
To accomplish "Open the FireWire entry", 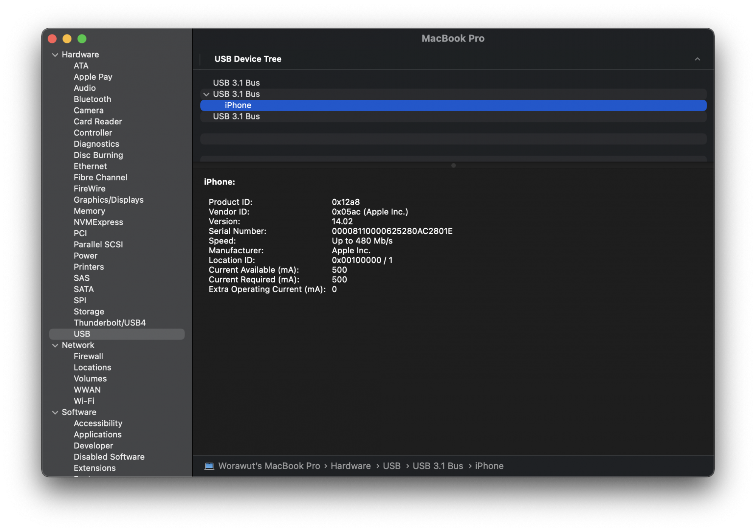I will tap(90, 189).
